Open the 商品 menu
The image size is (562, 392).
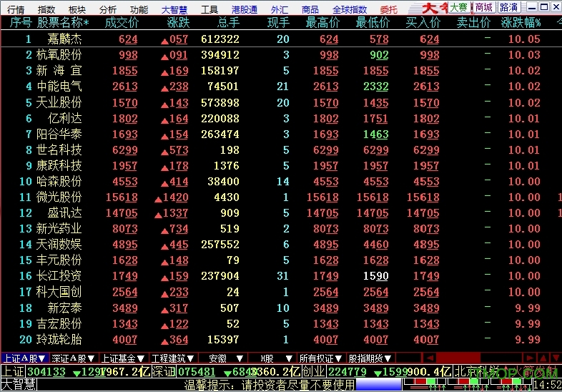pos(310,9)
